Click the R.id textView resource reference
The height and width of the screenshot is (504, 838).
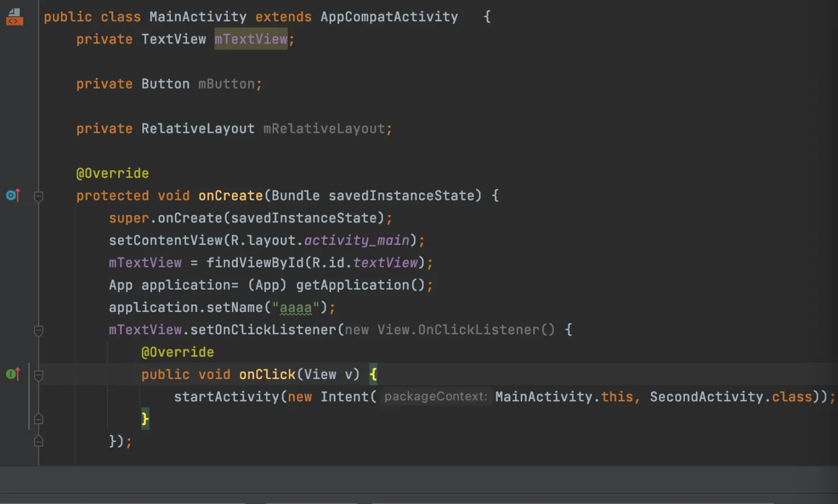click(x=385, y=262)
